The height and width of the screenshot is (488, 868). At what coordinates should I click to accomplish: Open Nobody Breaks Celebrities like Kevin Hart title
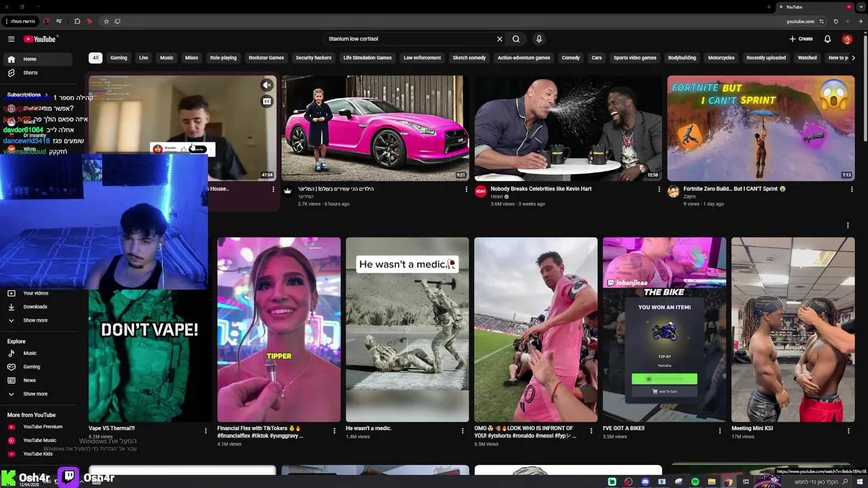[x=541, y=189]
